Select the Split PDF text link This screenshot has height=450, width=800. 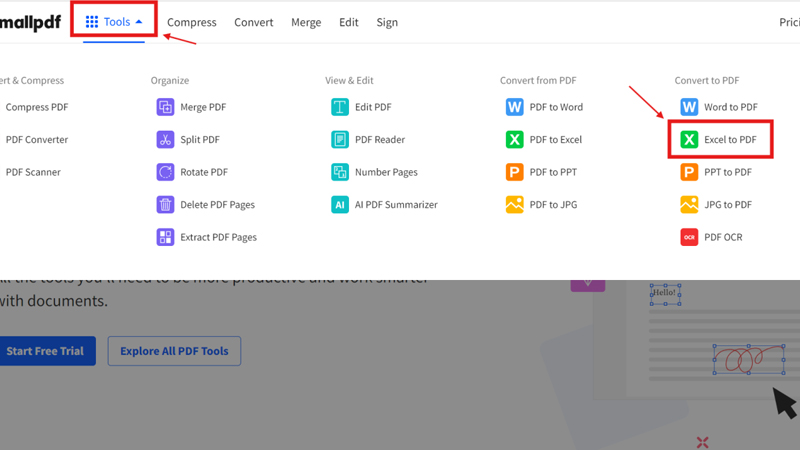200,139
